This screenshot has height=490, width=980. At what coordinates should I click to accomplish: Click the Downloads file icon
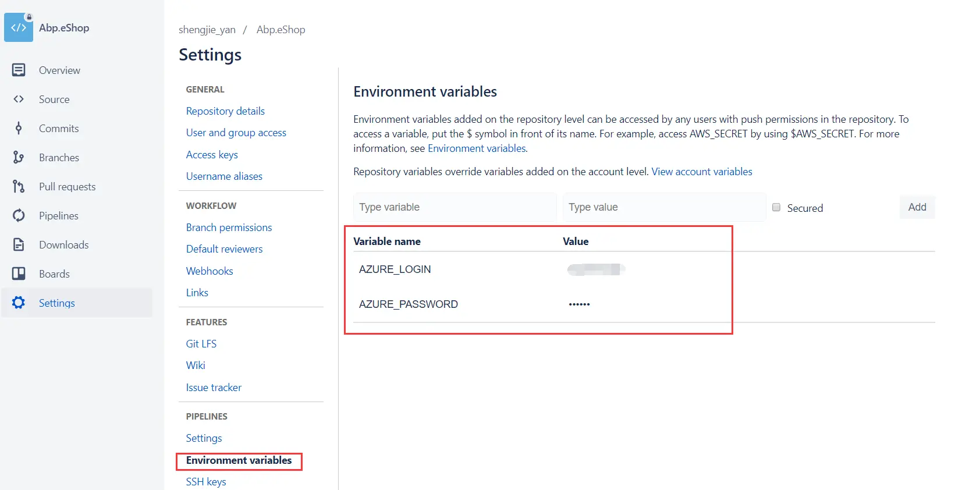click(x=19, y=244)
